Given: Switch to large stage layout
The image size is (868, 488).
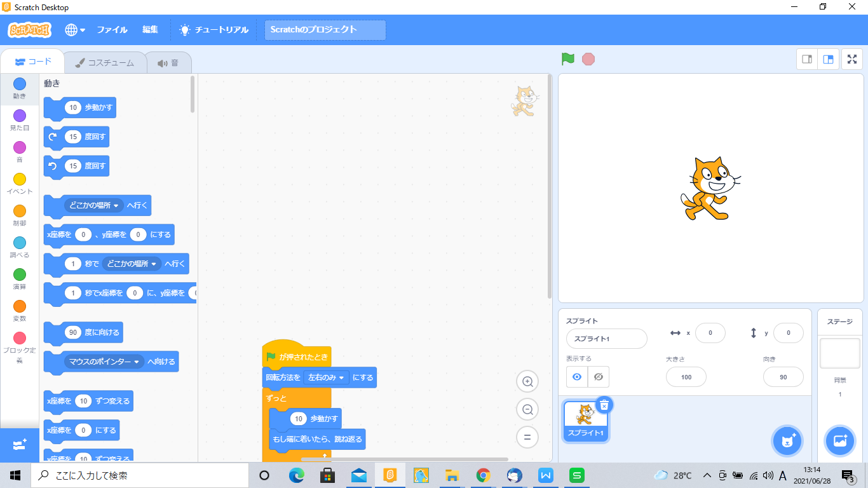Looking at the screenshot, I should [x=829, y=59].
